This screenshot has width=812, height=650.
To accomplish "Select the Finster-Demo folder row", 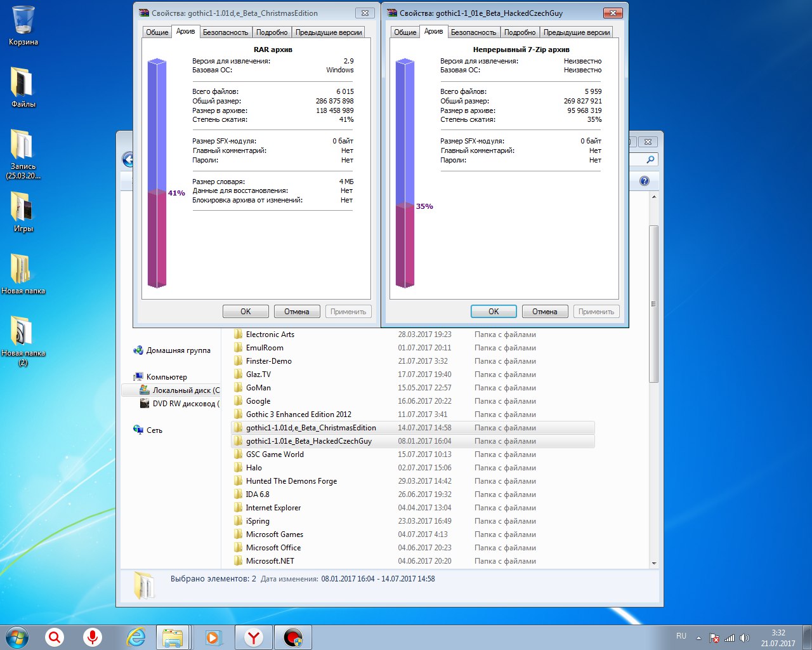I will (413, 361).
